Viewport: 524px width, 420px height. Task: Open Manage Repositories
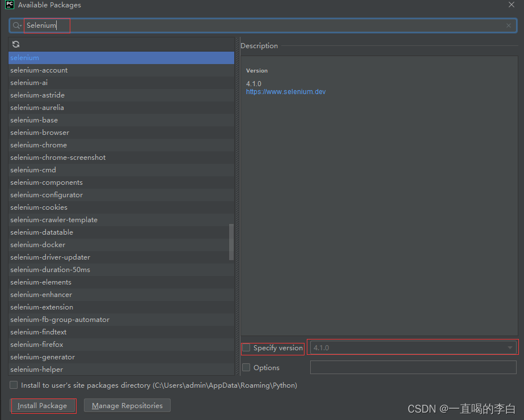128,406
